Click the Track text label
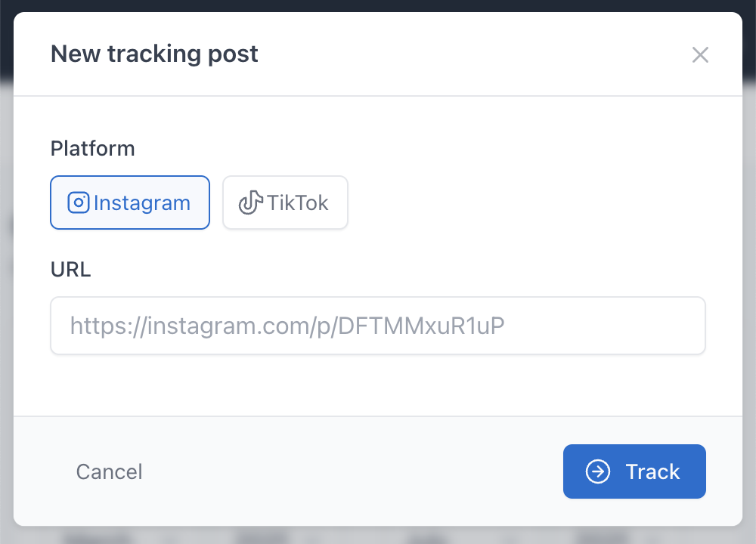Screen dimensions: 756x544 [652, 471]
